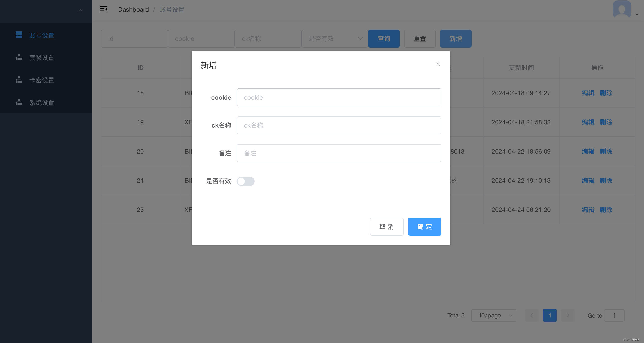Screen dimensions: 644x343
Task: Click timestamp 2024-04-22 19:10:13
Action: pos(521,180)
